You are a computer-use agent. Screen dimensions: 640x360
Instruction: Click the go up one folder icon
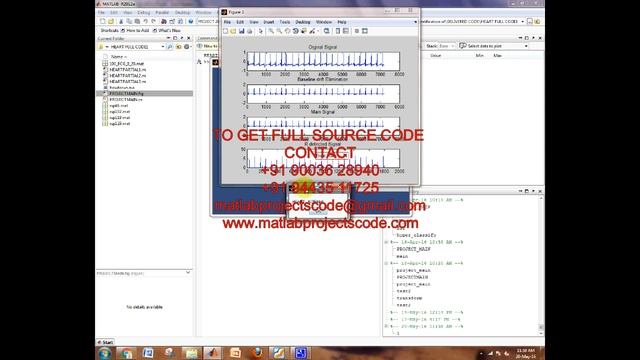(x=178, y=47)
